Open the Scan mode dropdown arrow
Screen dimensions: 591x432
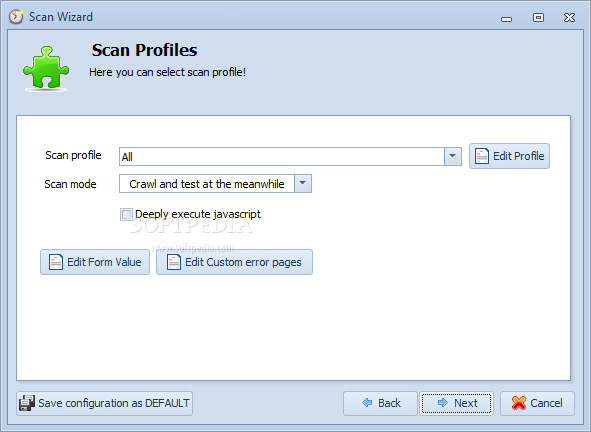pyautogui.click(x=303, y=184)
